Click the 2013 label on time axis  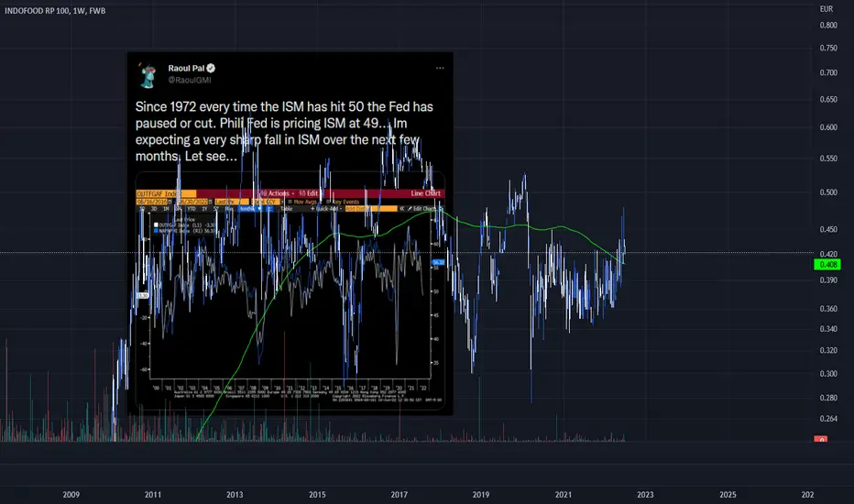(x=235, y=494)
